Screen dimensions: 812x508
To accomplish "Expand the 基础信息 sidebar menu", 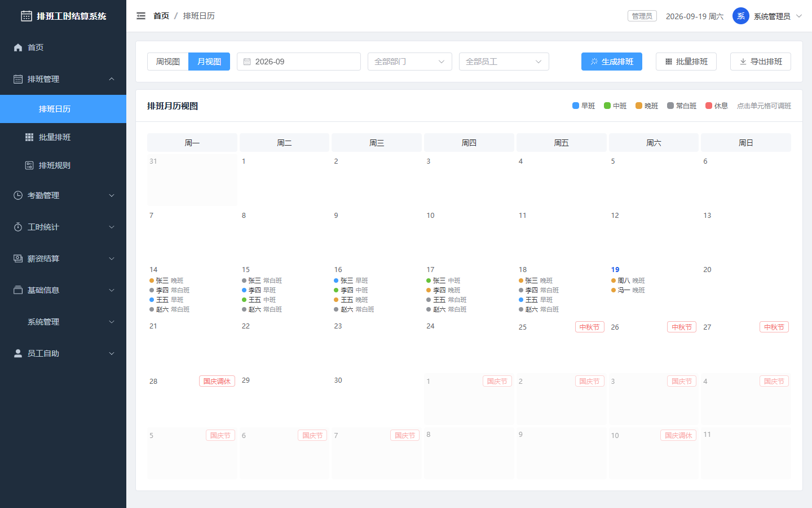I will 63,290.
